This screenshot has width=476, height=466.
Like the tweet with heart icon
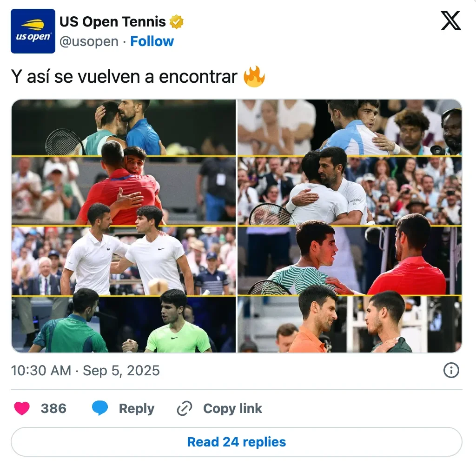coord(22,408)
